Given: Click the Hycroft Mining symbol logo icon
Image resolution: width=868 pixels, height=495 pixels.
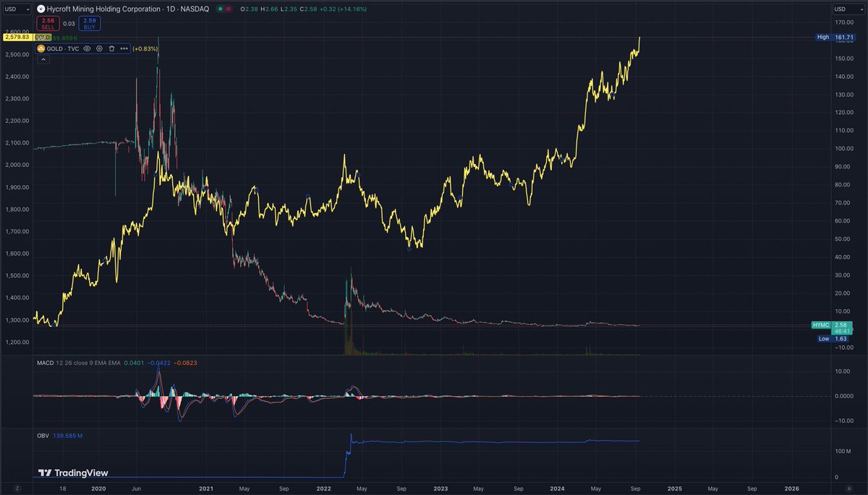Looking at the screenshot, I should pos(41,9).
